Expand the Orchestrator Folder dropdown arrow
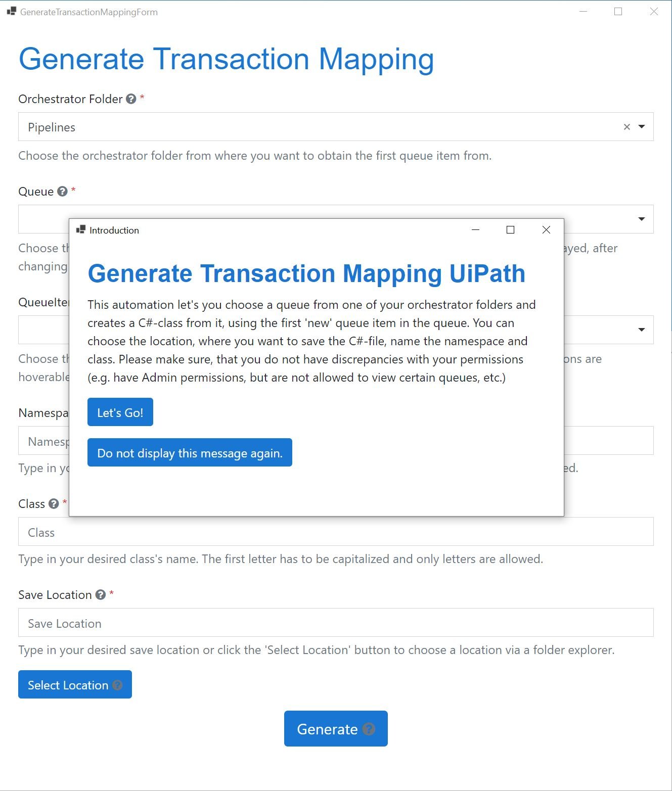The width and height of the screenshot is (672, 791). 642,126
